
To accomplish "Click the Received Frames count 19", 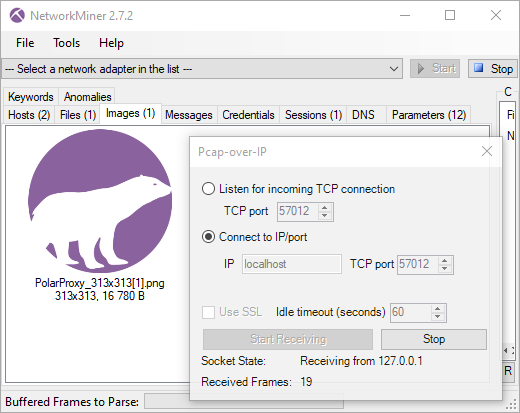I will coord(306,382).
